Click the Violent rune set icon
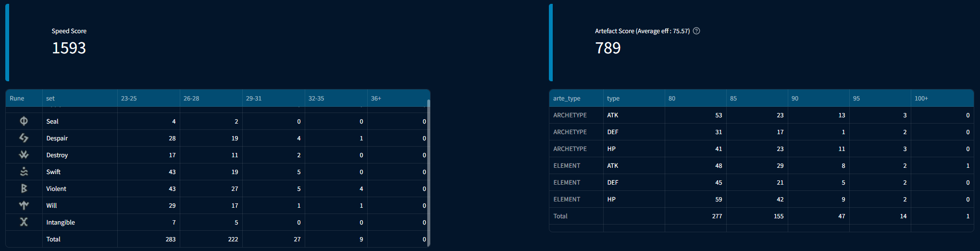The height and width of the screenshot is (251, 980). 24,188
